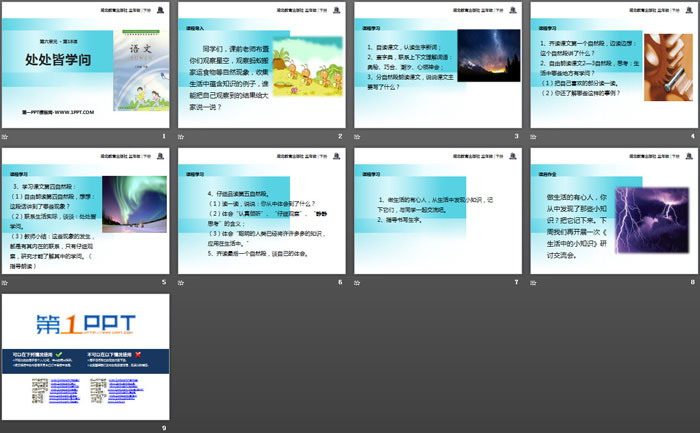This screenshot has width=700, height=433.
Task: Select slide 6 with text only
Action: (262, 211)
